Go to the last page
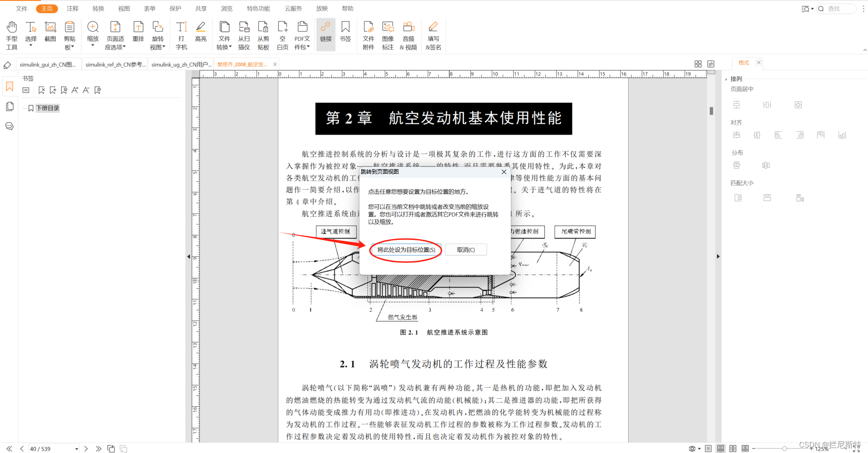The image size is (868, 453). (x=98, y=448)
